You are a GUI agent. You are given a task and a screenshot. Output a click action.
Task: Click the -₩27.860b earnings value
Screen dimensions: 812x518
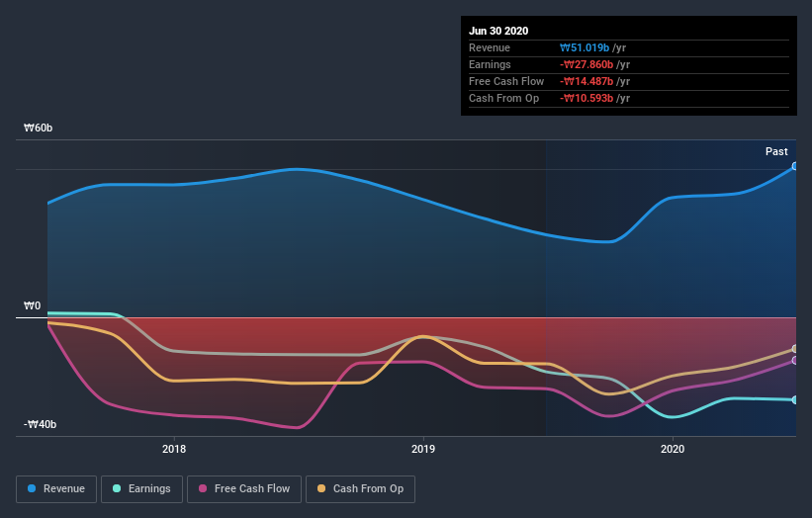[586, 64]
